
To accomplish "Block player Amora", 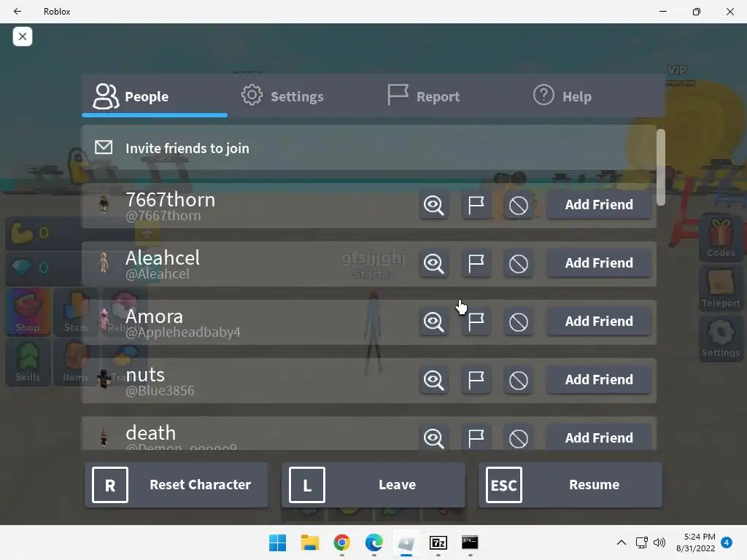I will pyautogui.click(x=519, y=322).
